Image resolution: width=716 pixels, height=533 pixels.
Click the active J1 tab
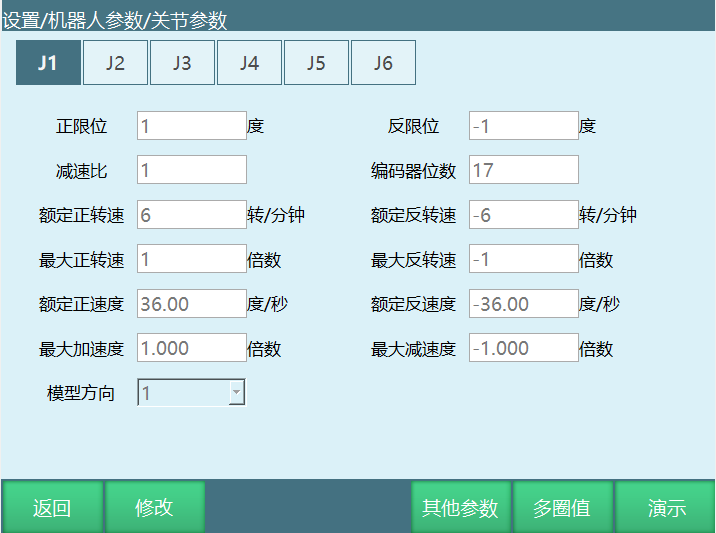(x=48, y=63)
